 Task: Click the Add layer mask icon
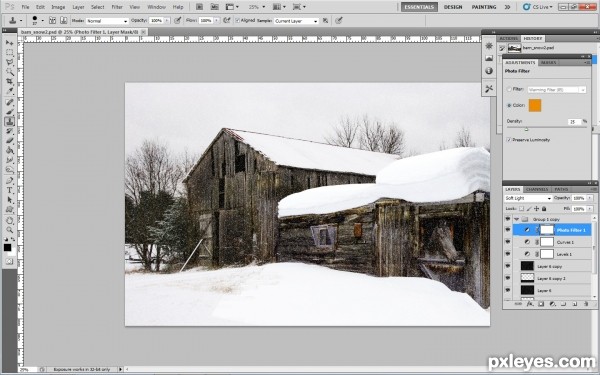pyautogui.click(x=541, y=304)
